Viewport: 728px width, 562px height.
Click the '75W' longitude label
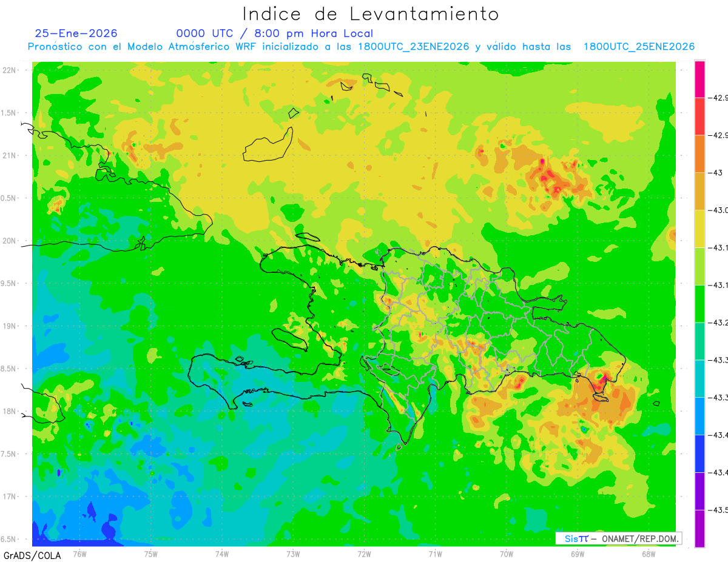click(x=151, y=554)
